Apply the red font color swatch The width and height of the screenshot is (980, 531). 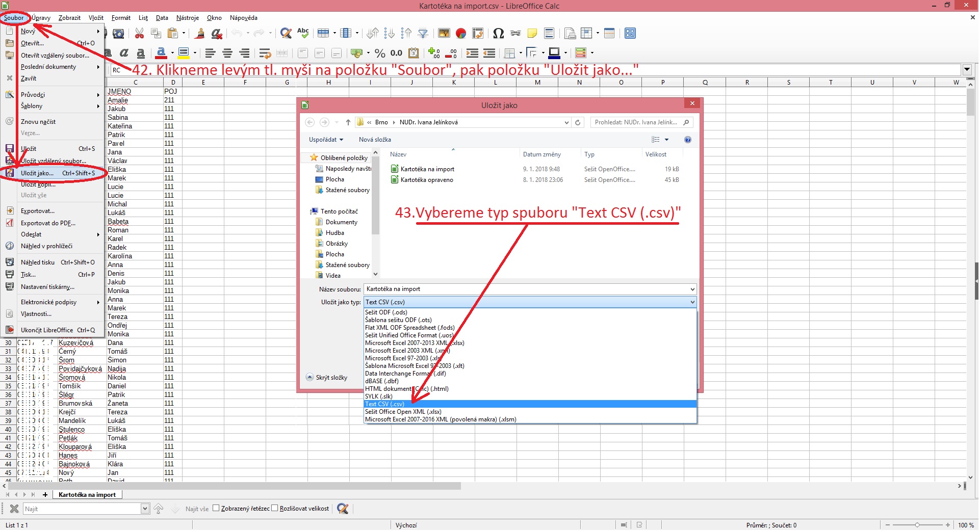pyautogui.click(x=161, y=53)
